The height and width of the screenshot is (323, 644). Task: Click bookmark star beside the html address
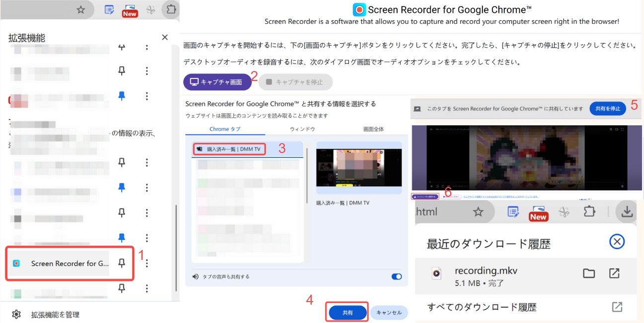(478, 212)
